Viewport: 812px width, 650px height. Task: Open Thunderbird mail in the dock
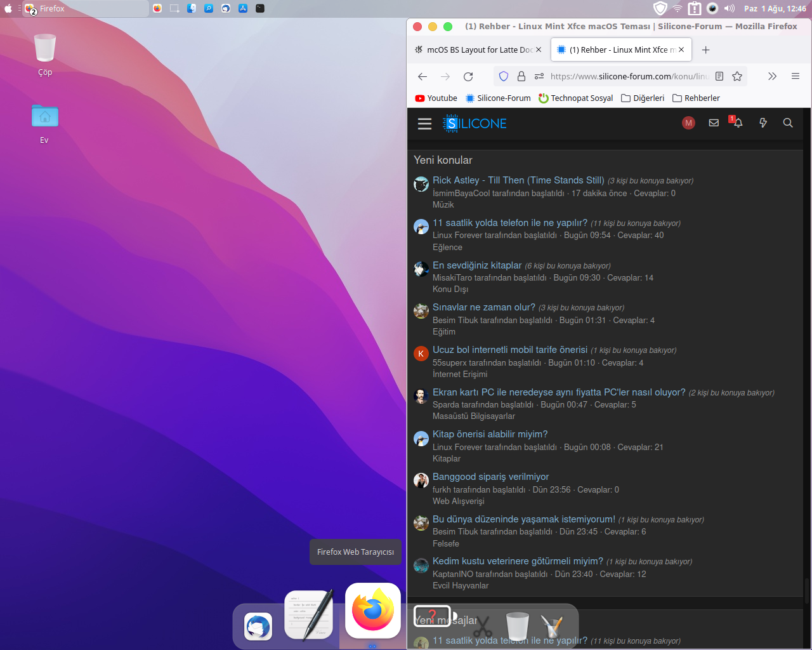pyautogui.click(x=258, y=627)
